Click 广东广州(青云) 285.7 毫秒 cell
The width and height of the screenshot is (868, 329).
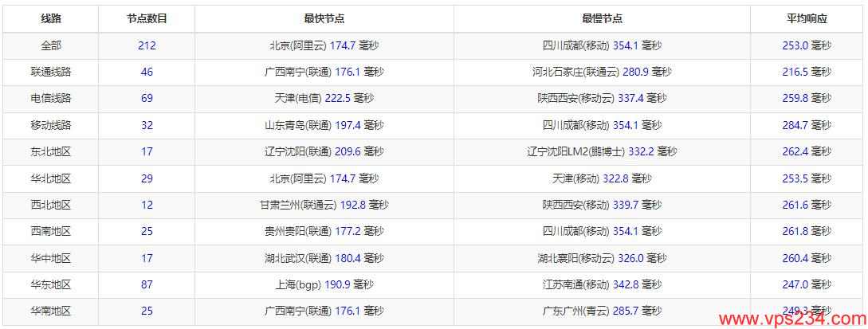603,311
